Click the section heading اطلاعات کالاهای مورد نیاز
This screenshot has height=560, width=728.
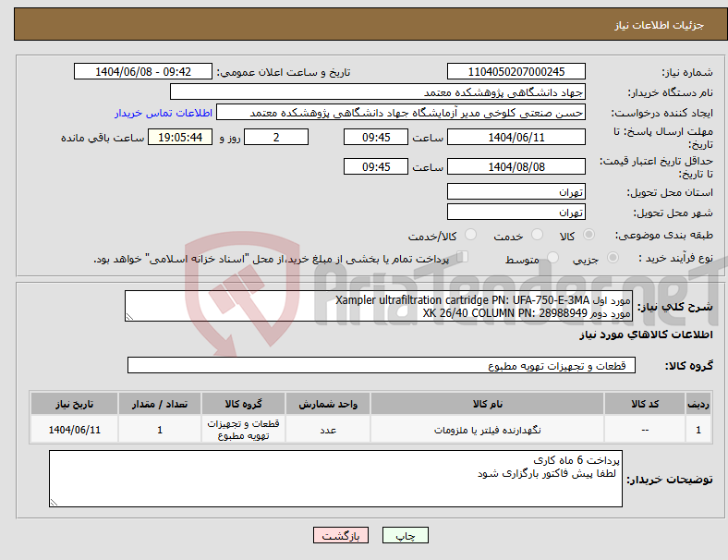tap(646, 335)
